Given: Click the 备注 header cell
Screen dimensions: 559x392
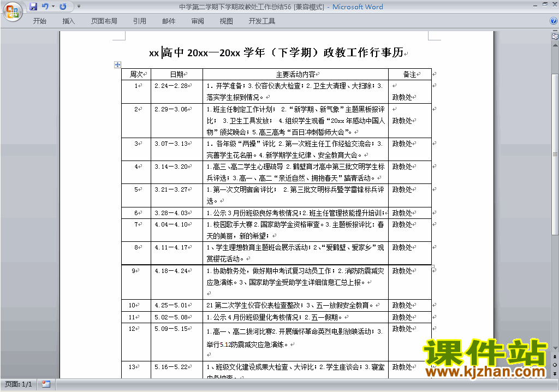Looking at the screenshot, I should (409, 74).
